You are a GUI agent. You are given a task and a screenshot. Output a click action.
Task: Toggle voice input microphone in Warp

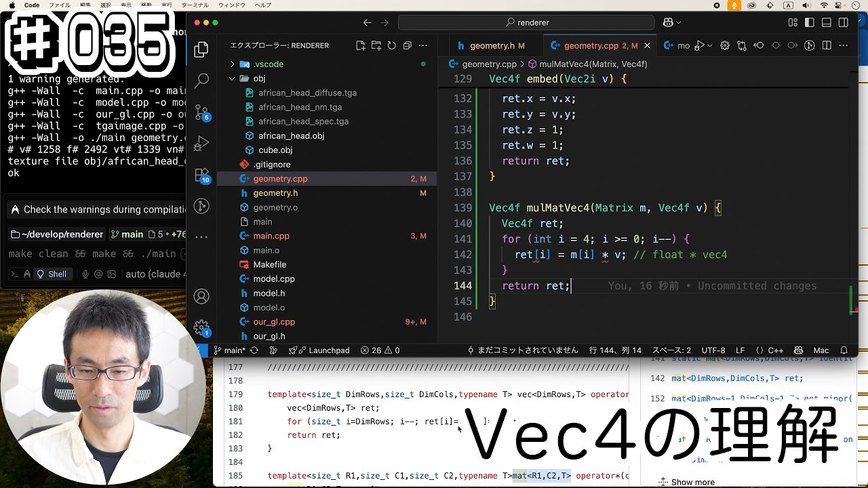[x=85, y=274]
